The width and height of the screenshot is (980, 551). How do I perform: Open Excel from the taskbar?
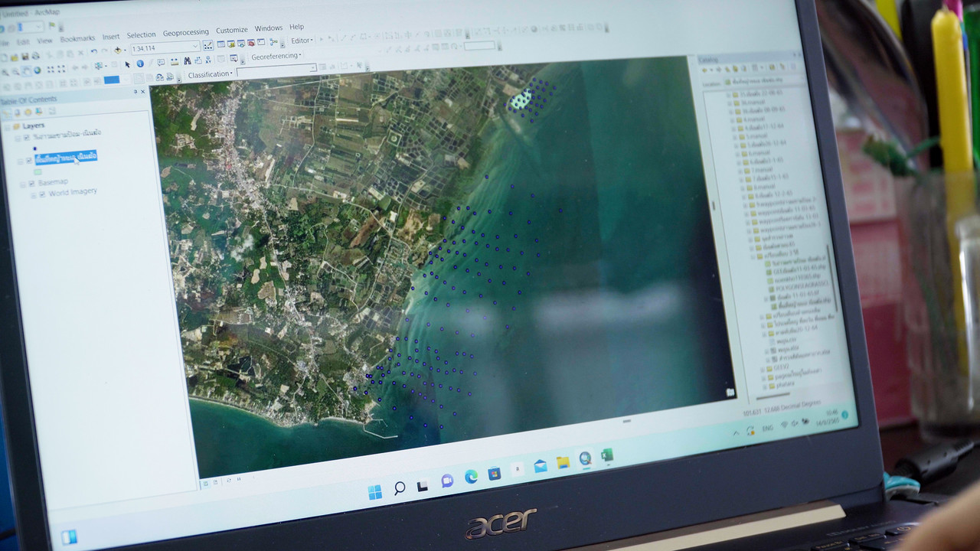click(607, 455)
